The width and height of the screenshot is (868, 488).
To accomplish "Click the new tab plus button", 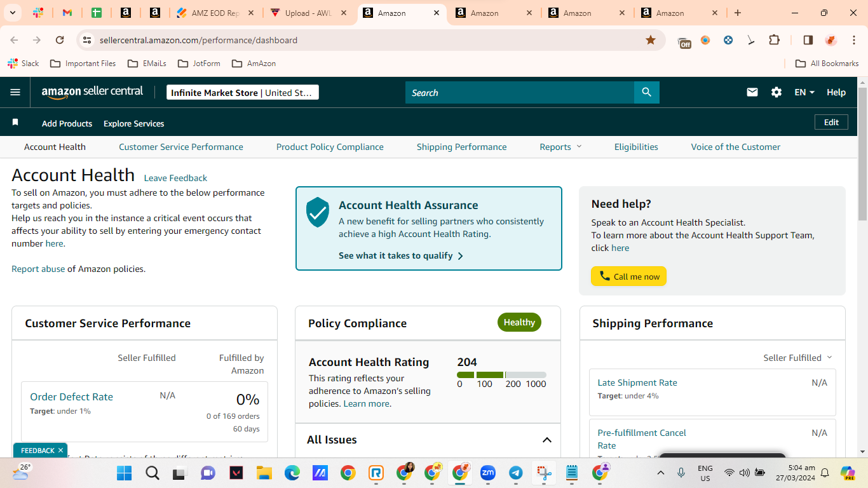I will click(738, 13).
